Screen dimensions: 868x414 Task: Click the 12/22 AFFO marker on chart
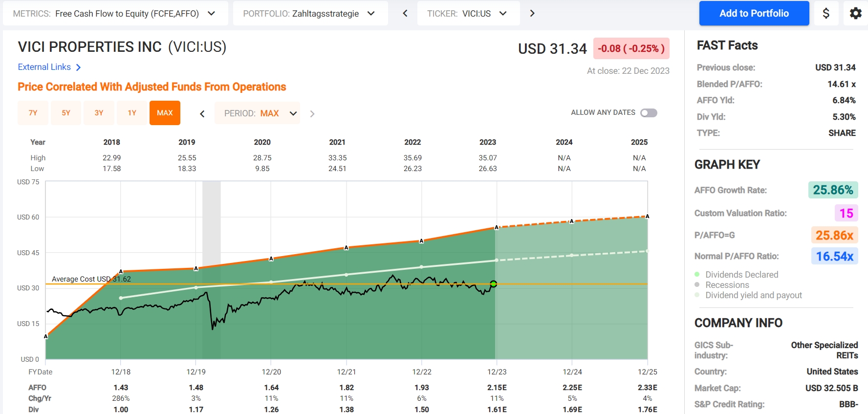click(421, 241)
